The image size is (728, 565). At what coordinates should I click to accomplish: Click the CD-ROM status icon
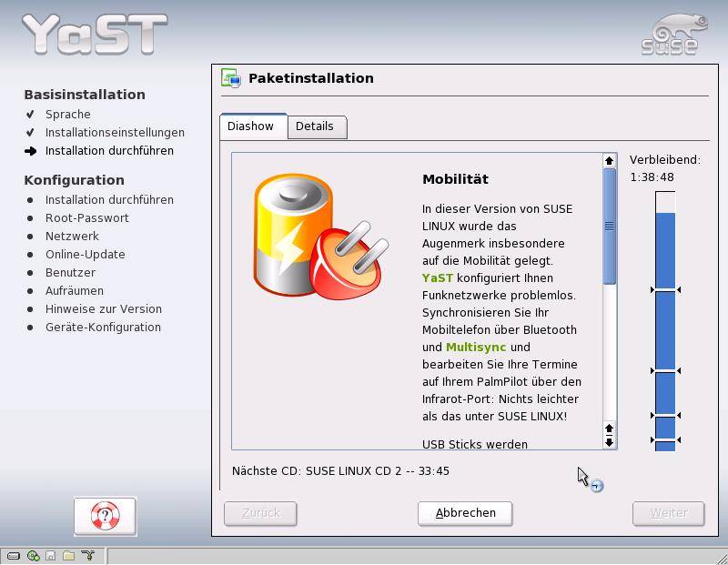click(x=33, y=556)
